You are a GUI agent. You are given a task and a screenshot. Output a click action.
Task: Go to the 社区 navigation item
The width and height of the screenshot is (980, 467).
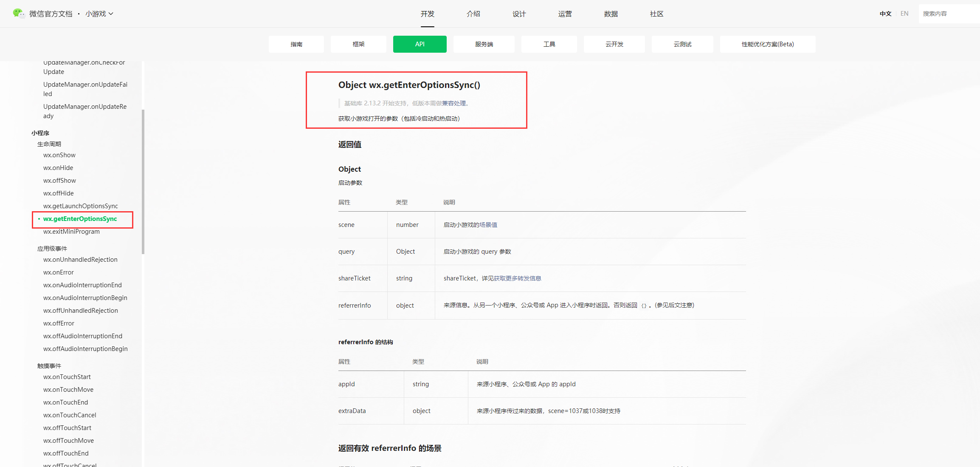[x=656, y=14]
